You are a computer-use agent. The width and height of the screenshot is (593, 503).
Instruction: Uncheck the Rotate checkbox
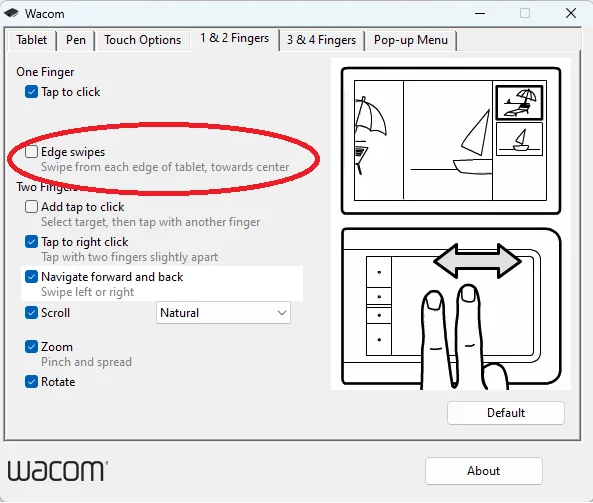click(x=31, y=382)
